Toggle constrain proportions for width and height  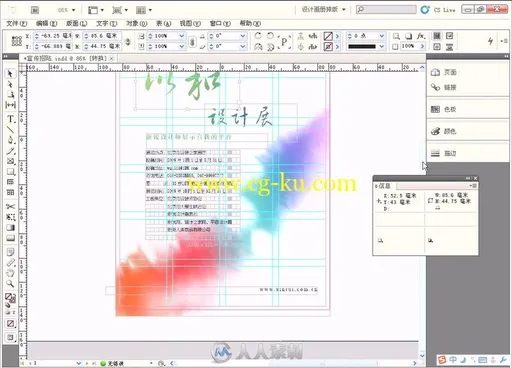point(128,41)
